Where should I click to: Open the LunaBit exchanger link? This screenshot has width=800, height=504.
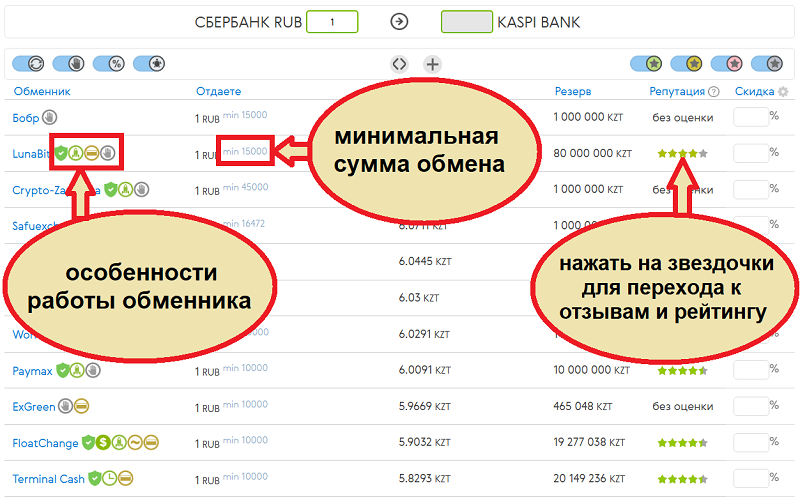(31, 154)
